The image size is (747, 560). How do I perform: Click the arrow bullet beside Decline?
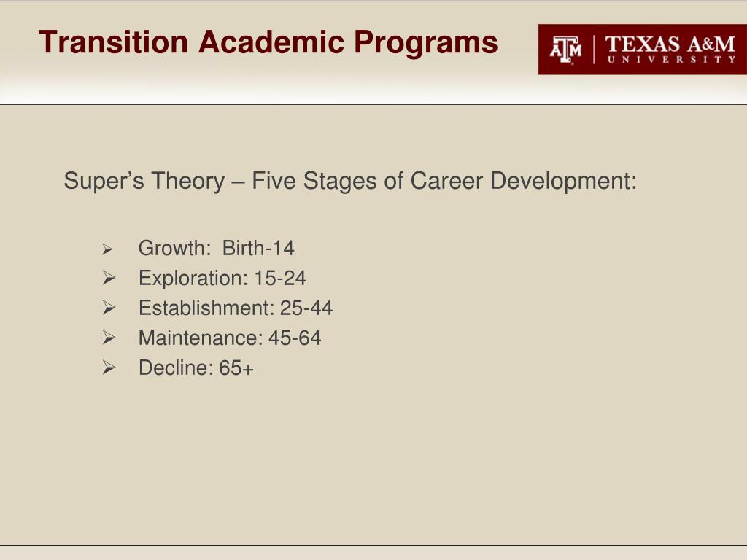click(109, 367)
